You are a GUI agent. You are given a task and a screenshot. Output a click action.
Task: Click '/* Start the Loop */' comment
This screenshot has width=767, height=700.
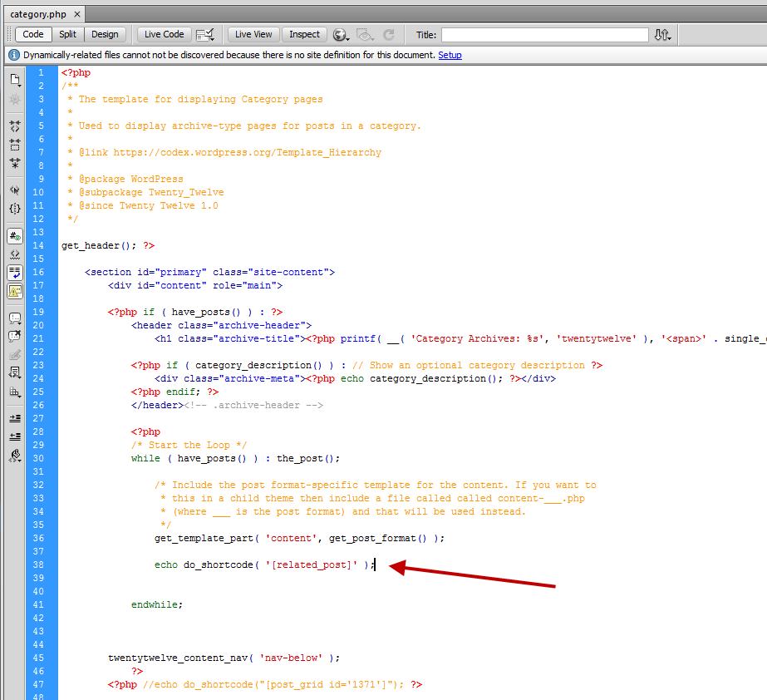coord(189,445)
